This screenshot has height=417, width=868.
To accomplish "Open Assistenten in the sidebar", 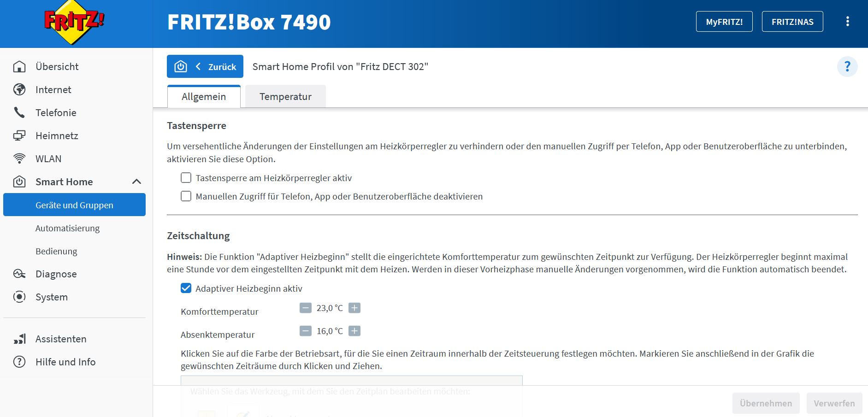I will tap(61, 339).
